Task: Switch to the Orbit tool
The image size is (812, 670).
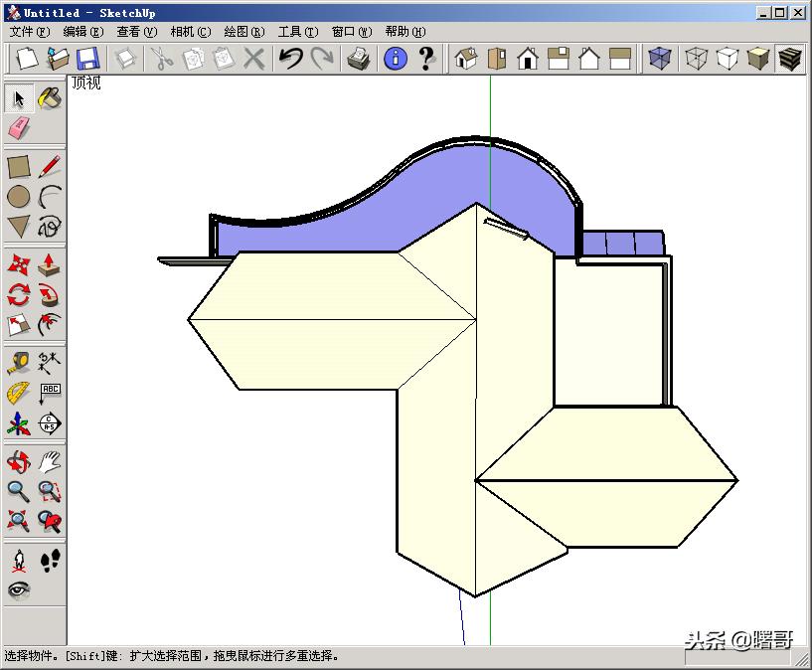Action: [20, 460]
